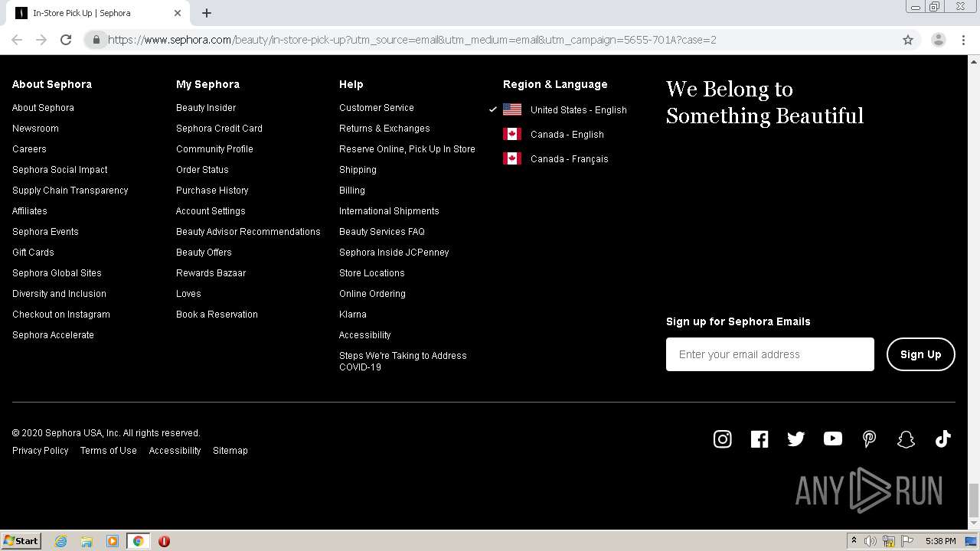Launch Internet Explorer from taskbar

coord(60,541)
